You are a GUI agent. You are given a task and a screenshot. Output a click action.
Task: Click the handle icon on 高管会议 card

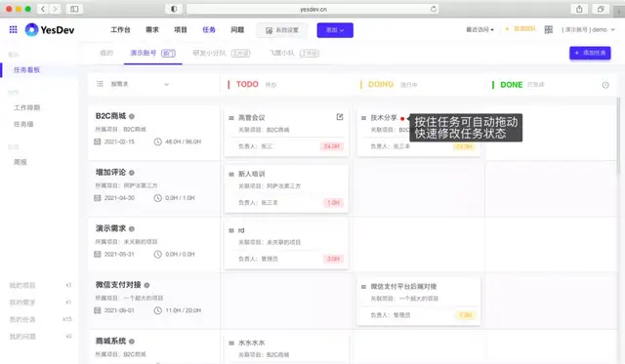pyautogui.click(x=231, y=118)
